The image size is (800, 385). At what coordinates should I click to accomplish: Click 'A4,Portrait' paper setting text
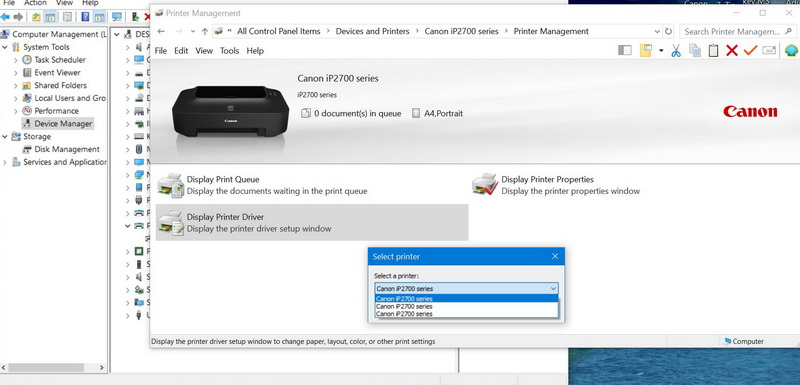(443, 114)
